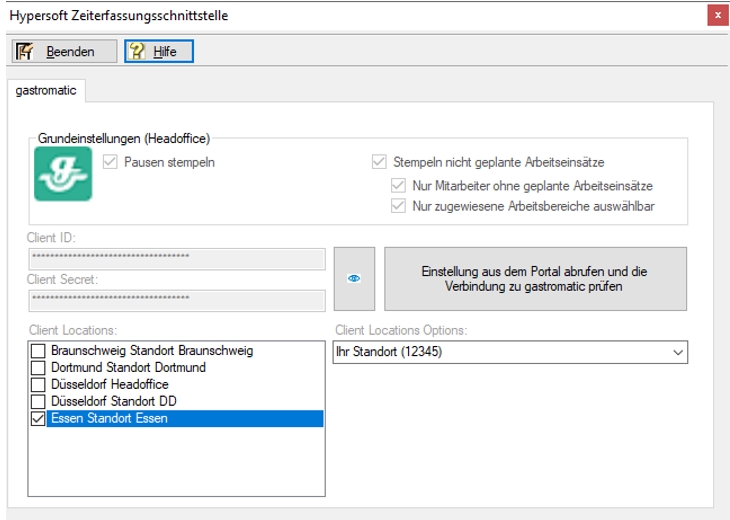This screenshot has width=730, height=520.
Task: Click Einstellung aus dem Portal abrufen button
Action: pos(535,279)
